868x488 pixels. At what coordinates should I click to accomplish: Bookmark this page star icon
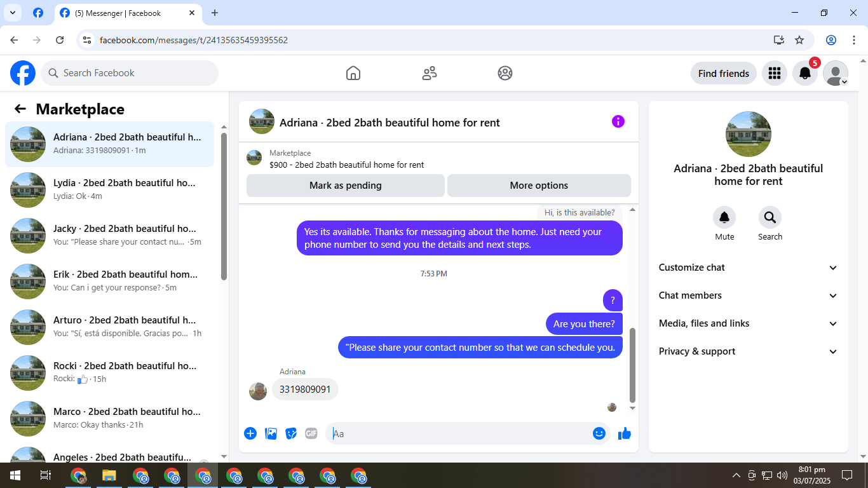click(x=799, y=40)
